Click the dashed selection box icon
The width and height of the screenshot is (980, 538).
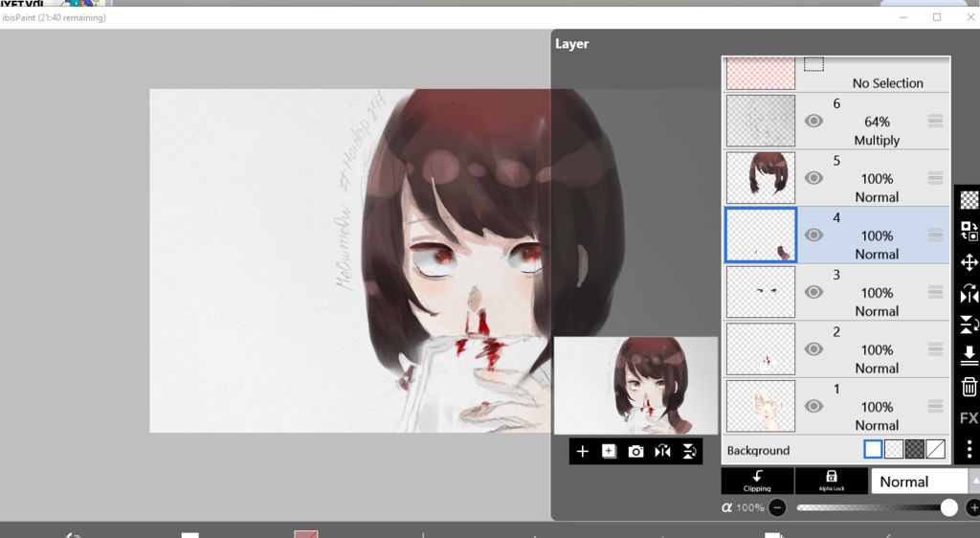pos(813,64)
